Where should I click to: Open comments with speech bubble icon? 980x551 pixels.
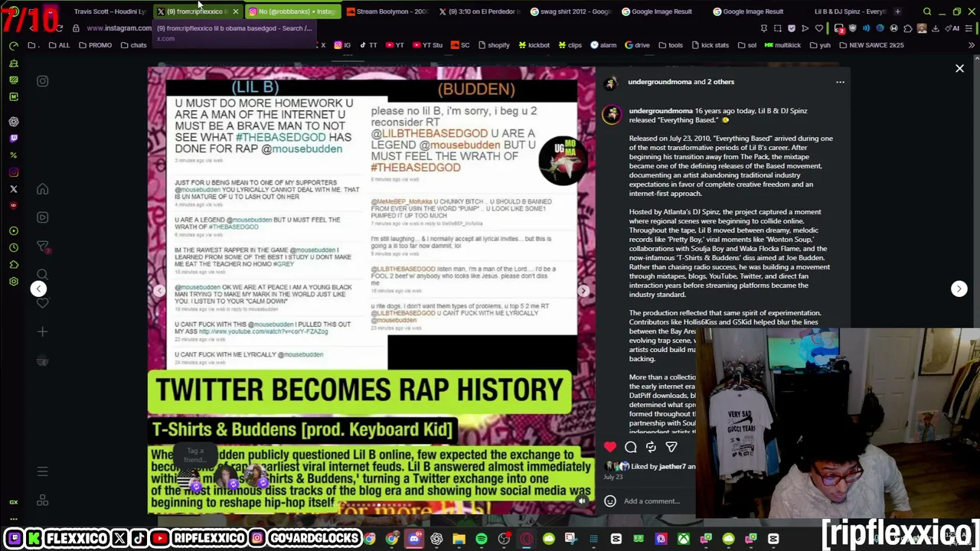631,447
